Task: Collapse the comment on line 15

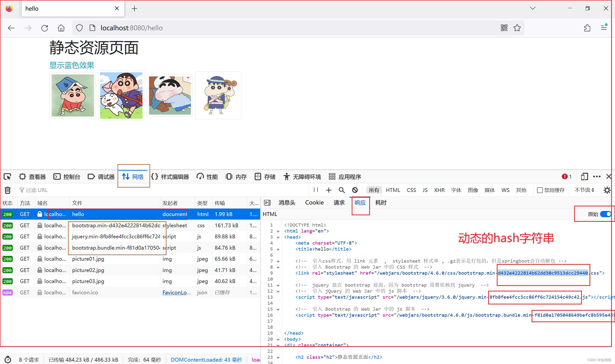Action: pyautogui.click(x=278, y=309)
